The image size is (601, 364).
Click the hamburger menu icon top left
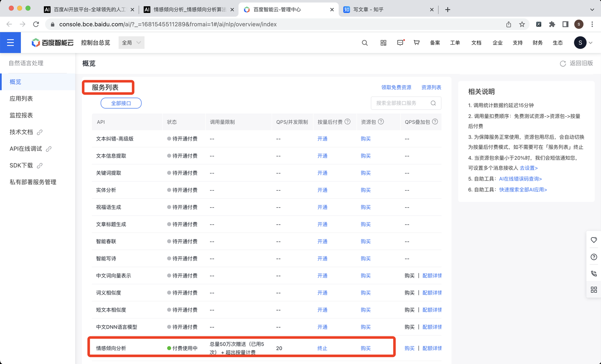pyautogui.click(x=10, y=42)
